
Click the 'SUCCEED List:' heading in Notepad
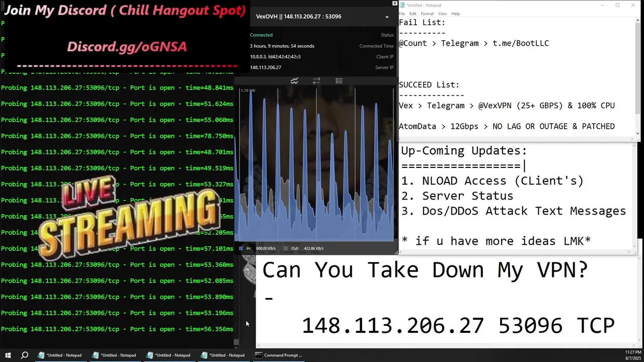(429, 85)
